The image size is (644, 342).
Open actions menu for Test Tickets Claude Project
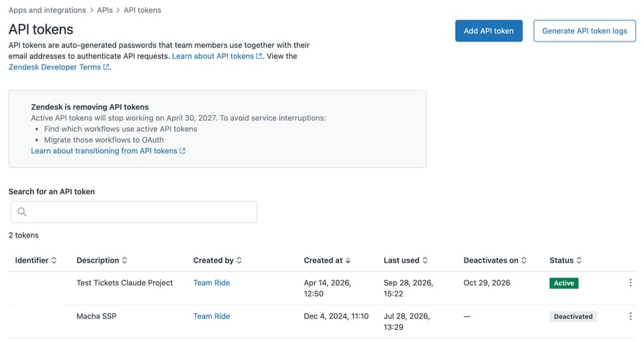tap(630, 283)
